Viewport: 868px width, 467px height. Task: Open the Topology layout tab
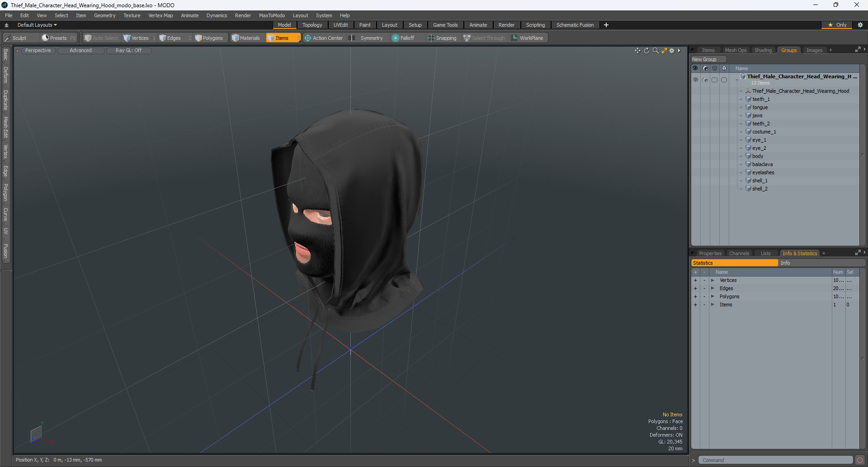click(x=312, y=25)
